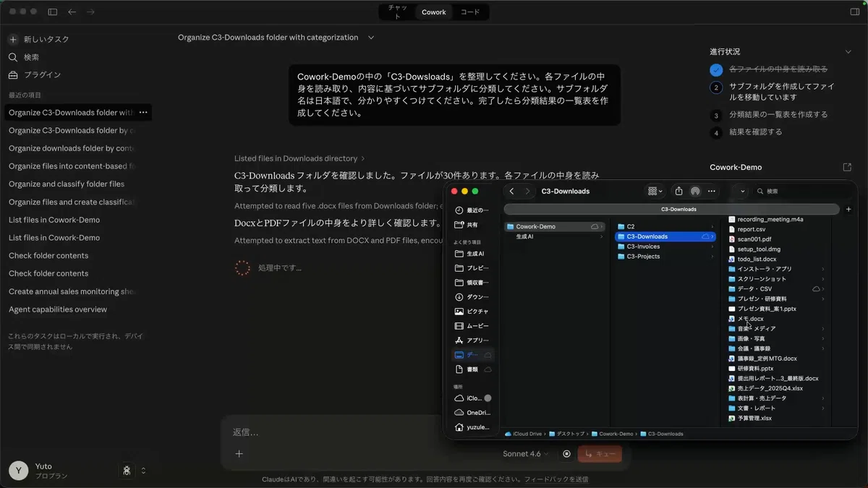Image resolution: width=868 pixels, height=488 pixels.
Task: Expand 'Listed files in Downloads directory' step
Action: [x=299, y=158]
